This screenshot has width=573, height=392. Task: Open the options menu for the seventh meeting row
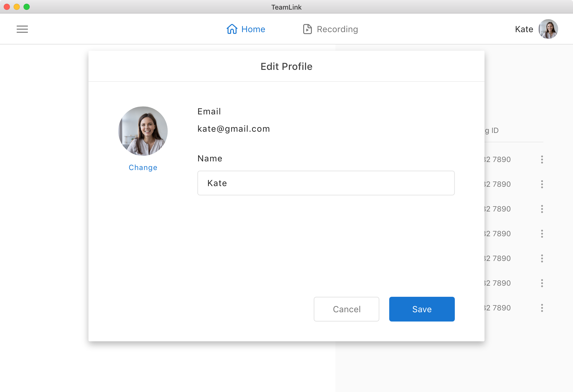coord(542,308)
